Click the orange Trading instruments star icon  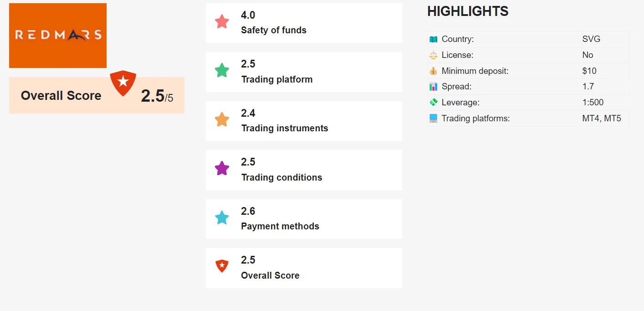(222, 119)
